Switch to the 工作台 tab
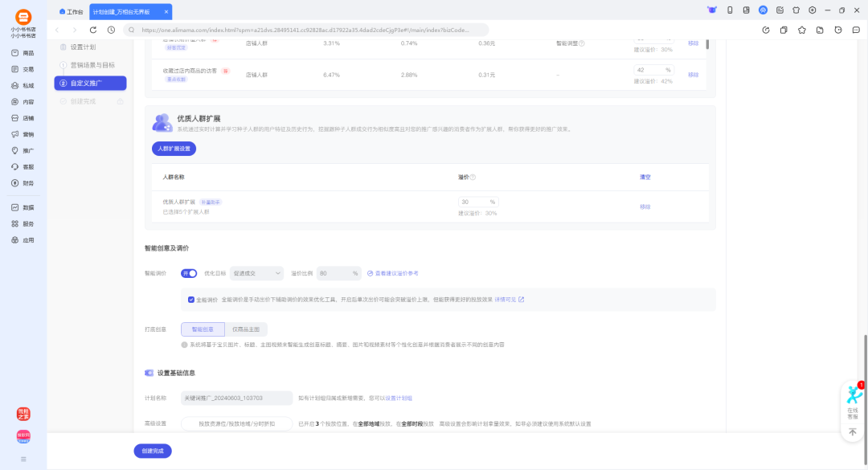 tap(72, 12)
